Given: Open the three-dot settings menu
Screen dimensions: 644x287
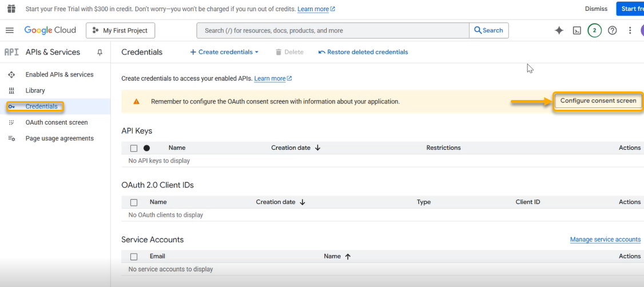Looking at the screenshot, I should pyautogui.click(x=630, y=30).
